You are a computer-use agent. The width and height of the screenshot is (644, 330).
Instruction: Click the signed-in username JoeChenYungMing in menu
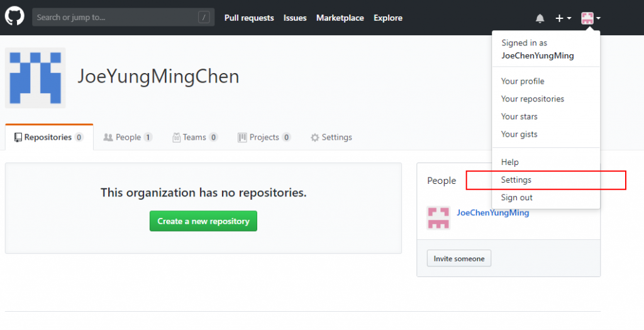(x=538, y=55)
